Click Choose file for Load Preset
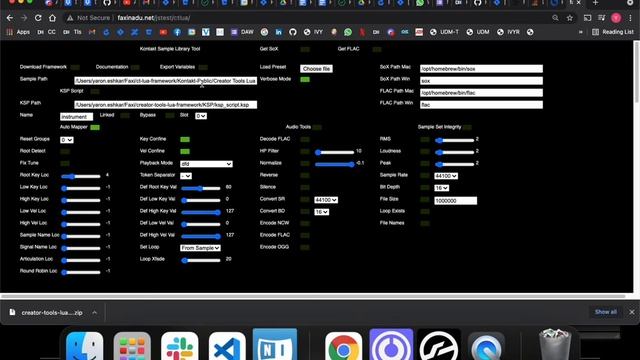This screenshot has height=360, width=640. 316,69
